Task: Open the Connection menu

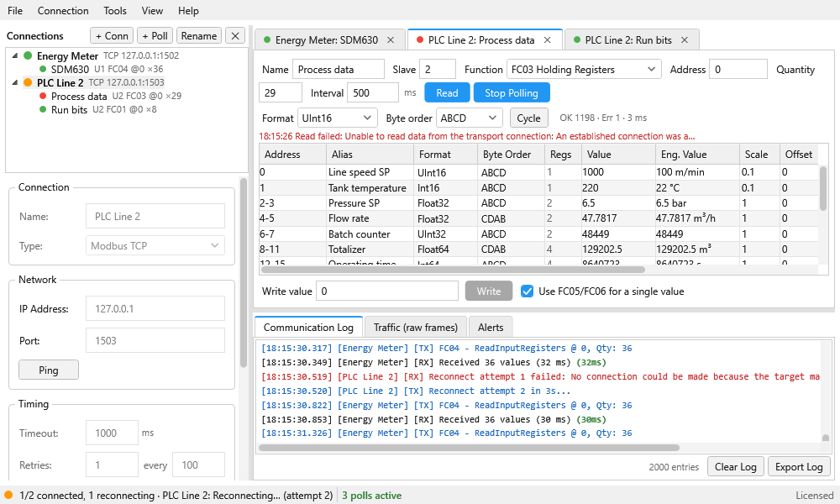Action: [x=63, y=11]
